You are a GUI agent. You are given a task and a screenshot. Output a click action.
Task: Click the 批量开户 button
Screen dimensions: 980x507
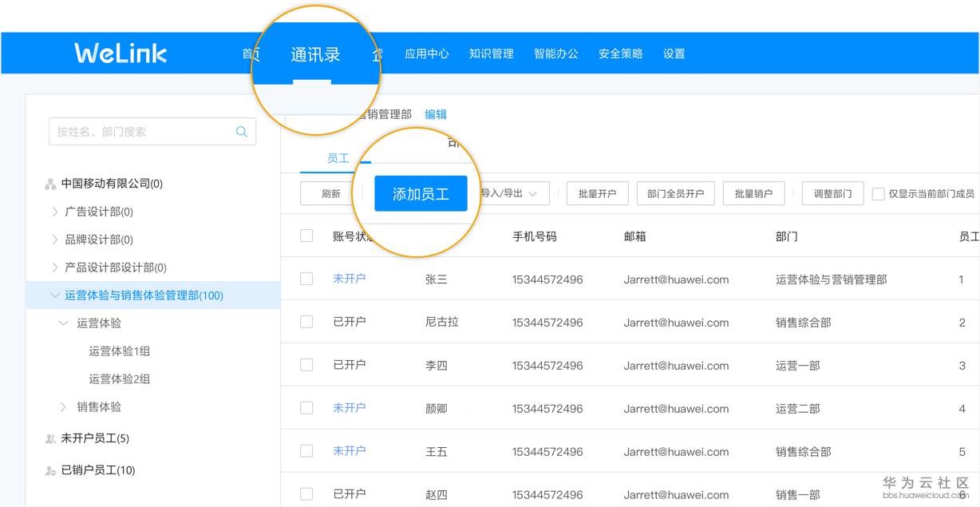coord(598,193)
